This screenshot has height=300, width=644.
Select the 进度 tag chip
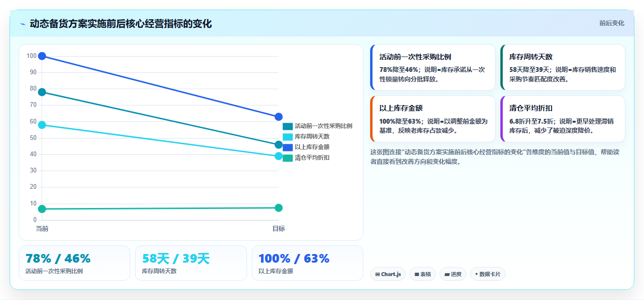point(453,274)
